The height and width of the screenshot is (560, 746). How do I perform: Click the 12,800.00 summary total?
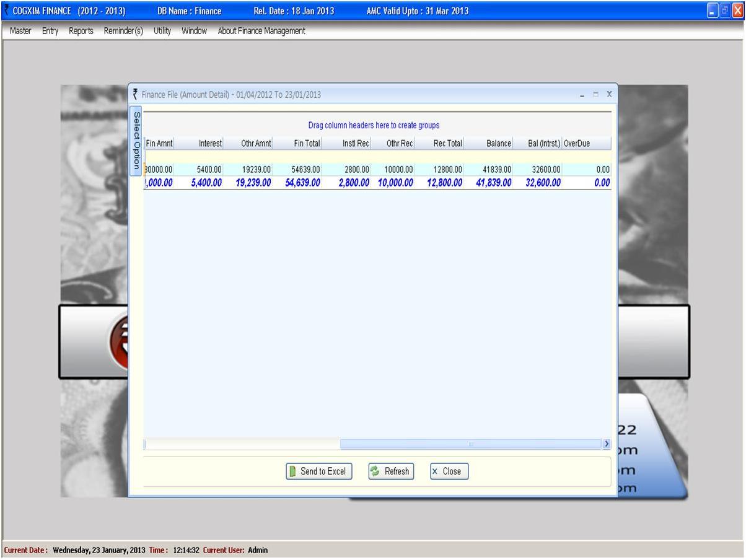pyautogui.click(x=444, y=183)
